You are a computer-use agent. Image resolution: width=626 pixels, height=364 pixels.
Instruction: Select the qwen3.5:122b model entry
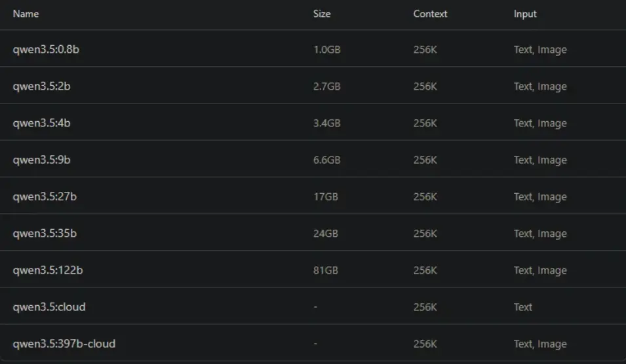(x=47, y=270)
